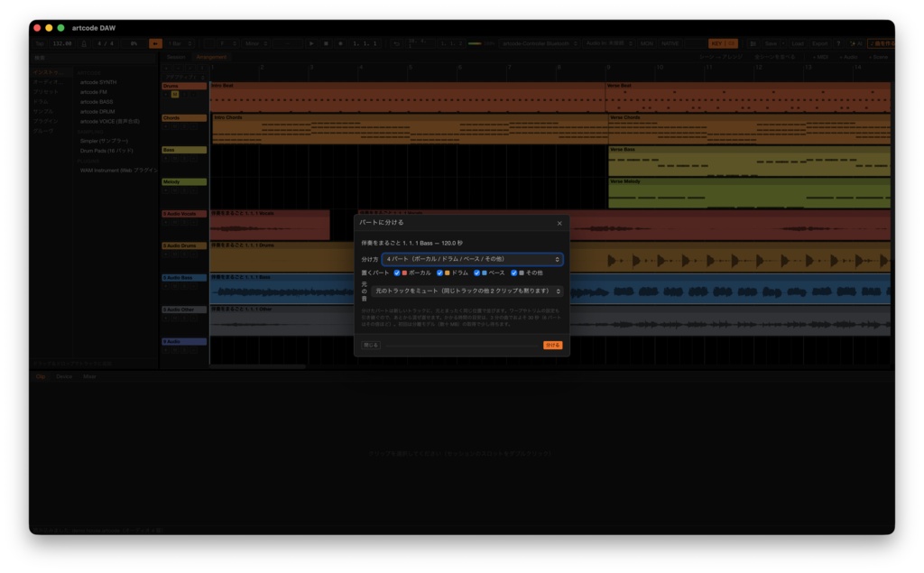
Task: Click the yellow ドラム color swatch
Action: point(448,273)
